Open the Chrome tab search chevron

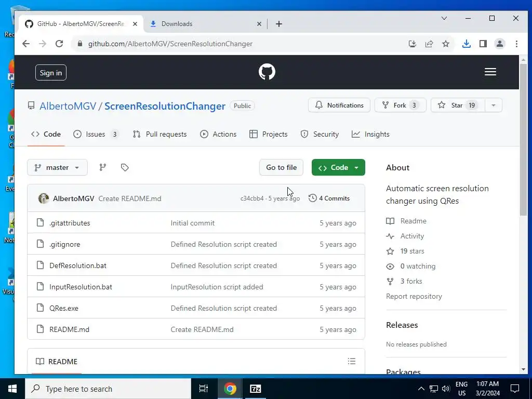point(444,18)
